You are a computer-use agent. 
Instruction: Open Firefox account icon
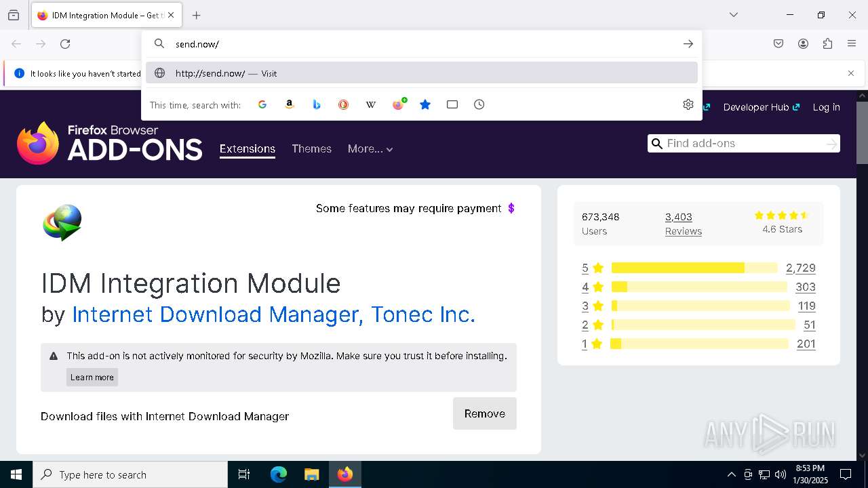[x=803, y=44]
